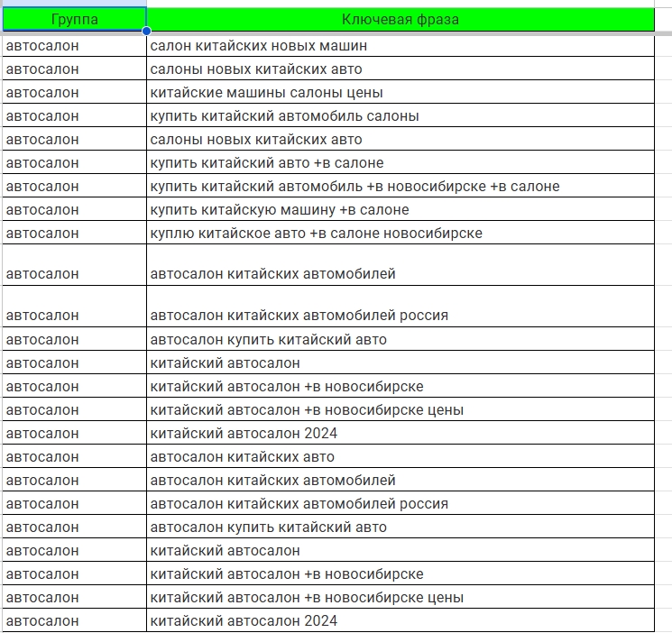
Task: Click the blue fill handle on 'Группа' cell
Action: pos(146,32)
